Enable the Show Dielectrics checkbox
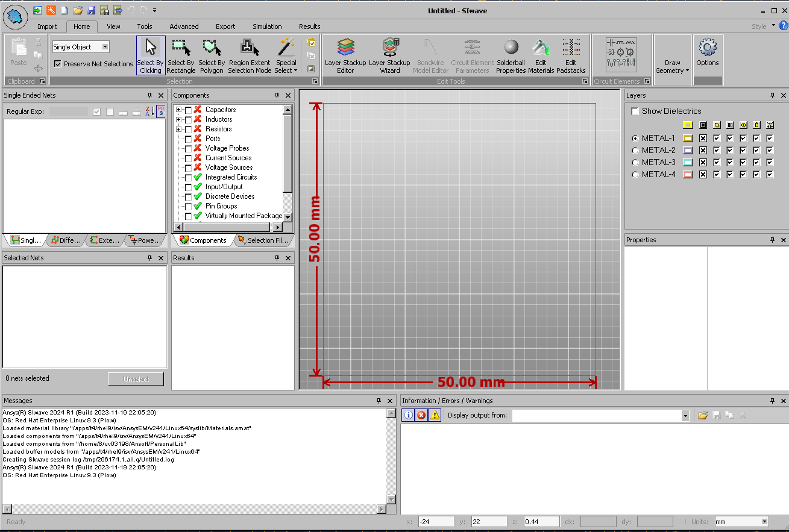This screenshot has height=532, width=789. pyautogui.click(x=635, y=111)
